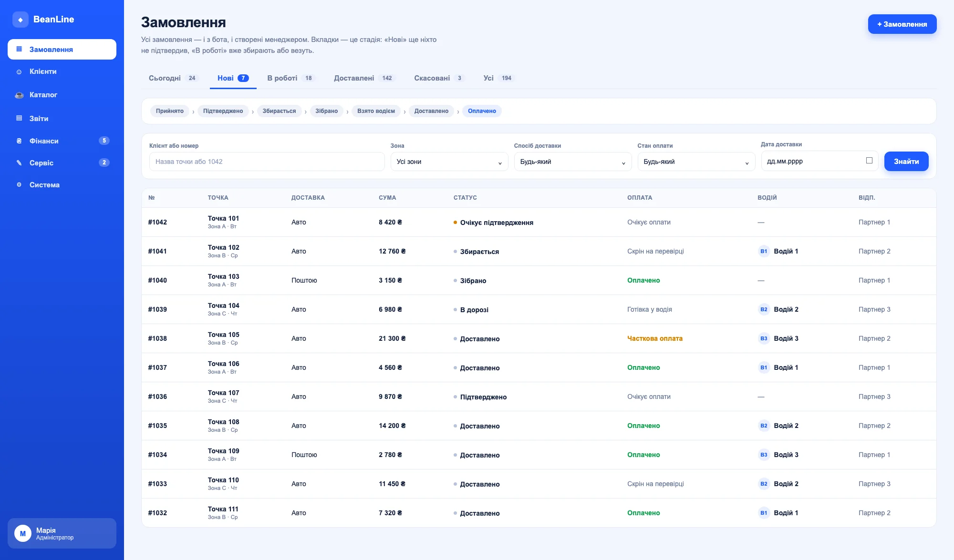Click the Знайти search button
This screenshot has height=560, width=954.
(906, 162)
